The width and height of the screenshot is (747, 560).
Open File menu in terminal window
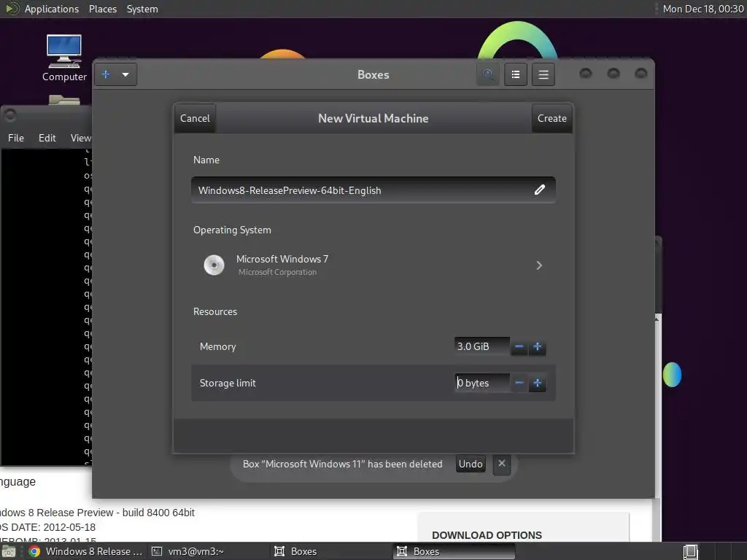16,138
